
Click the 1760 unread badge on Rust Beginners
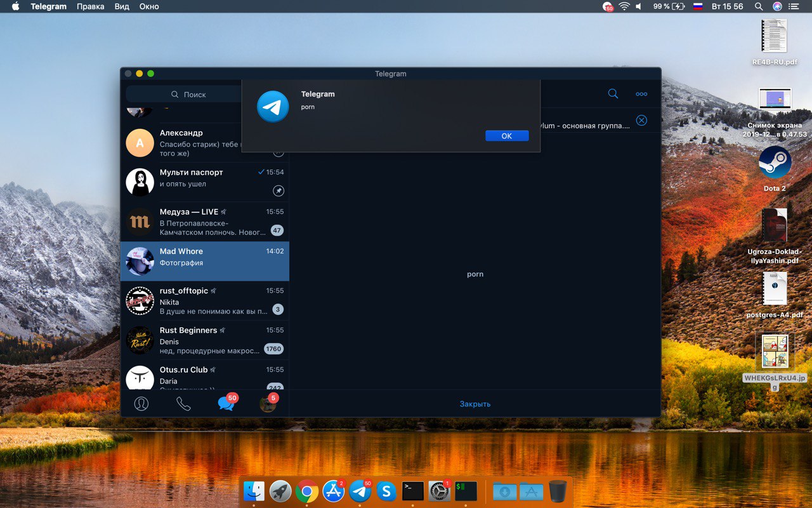click(273, 349)
